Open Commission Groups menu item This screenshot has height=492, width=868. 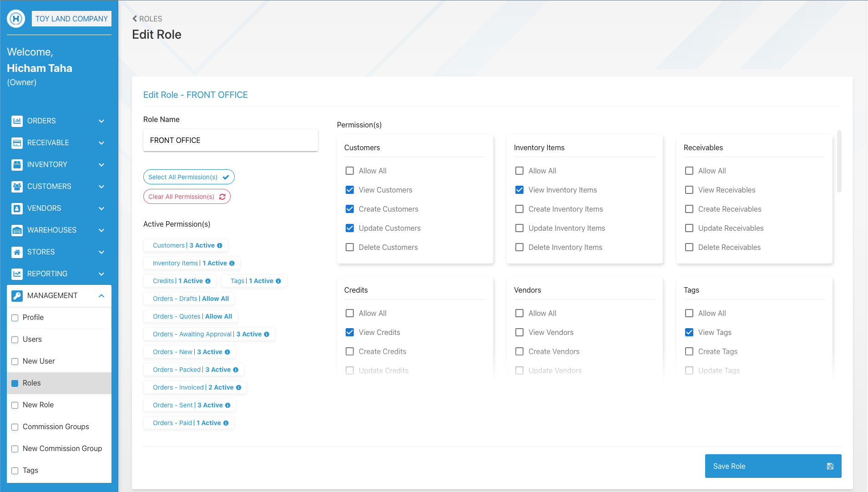59,427
